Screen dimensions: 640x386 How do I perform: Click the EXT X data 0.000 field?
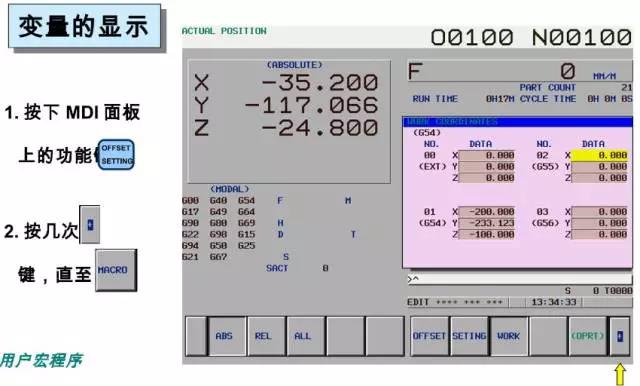point(487,155)
